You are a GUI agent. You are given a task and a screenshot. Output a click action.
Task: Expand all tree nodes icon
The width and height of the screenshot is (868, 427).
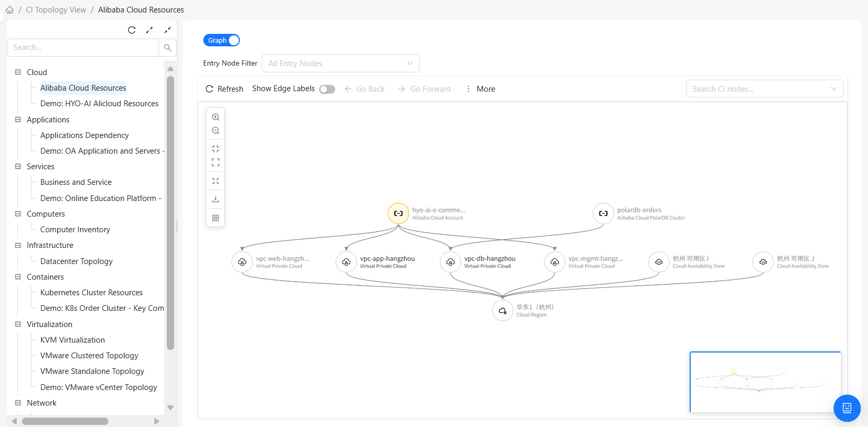click(150, 30)
